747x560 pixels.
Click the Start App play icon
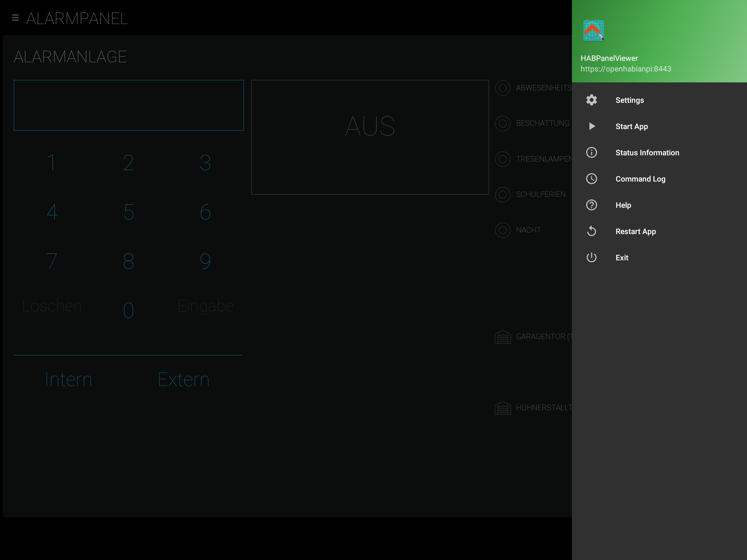coord(592,126)
